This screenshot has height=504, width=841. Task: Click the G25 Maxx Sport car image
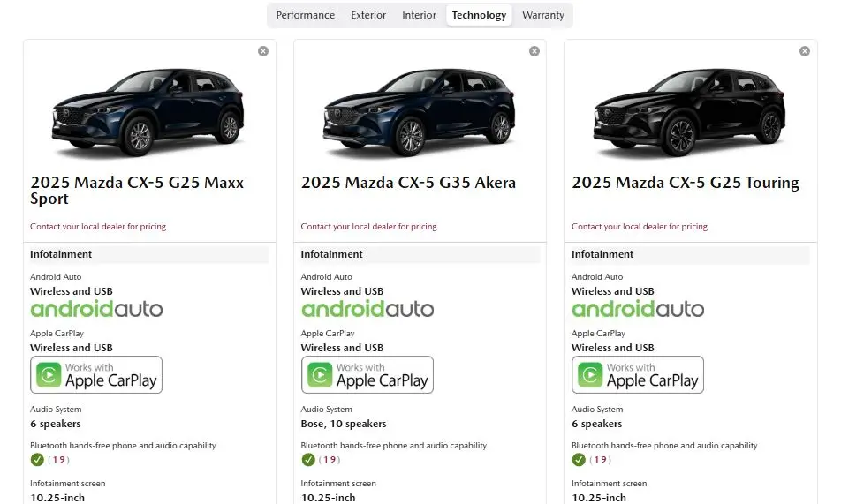[x=148, y=112]
